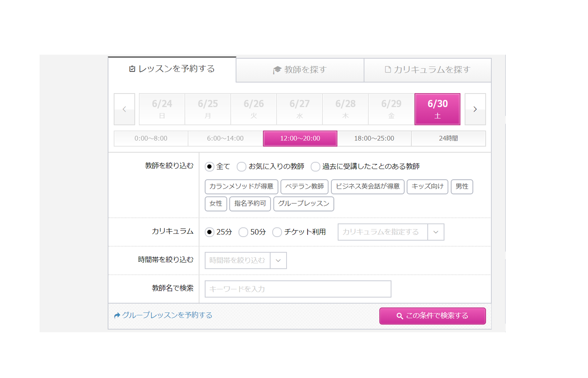Click the arrow icon beside グループレッスンを予約する
Screen dimensions: 588x378
click(x=117, y=315)
